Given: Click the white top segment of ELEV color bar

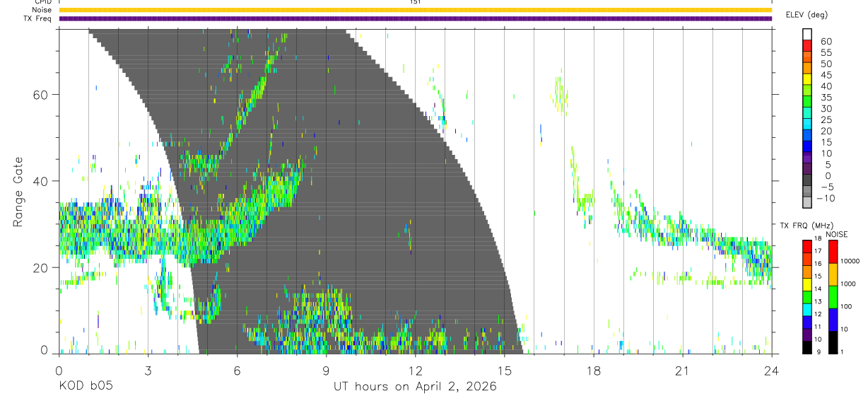Looking at the screenshot, I should click(x=807, y=33).
